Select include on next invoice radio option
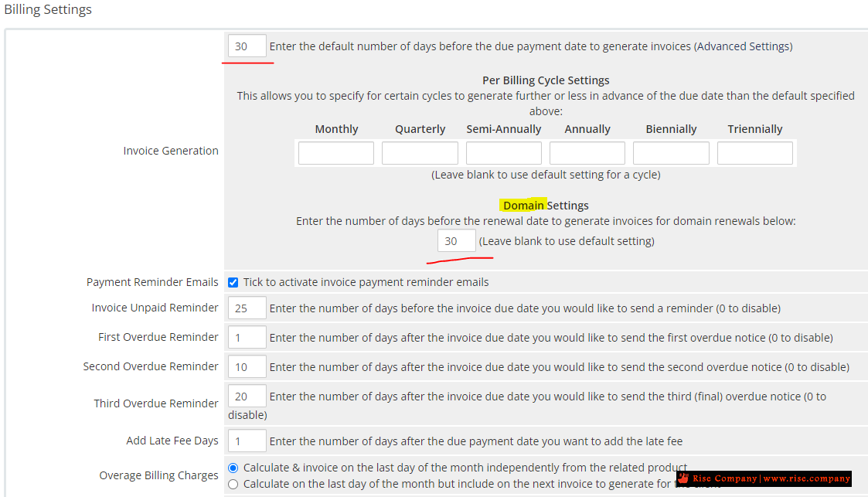 pos(233,485)
